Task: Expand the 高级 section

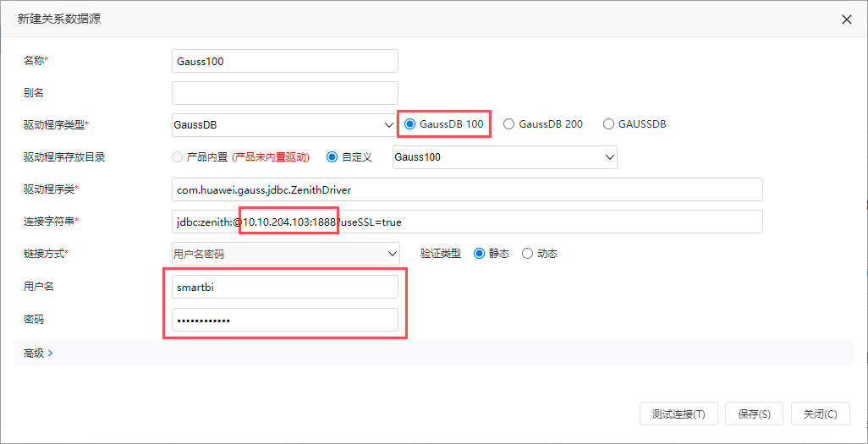Action: tap(38, 353)
